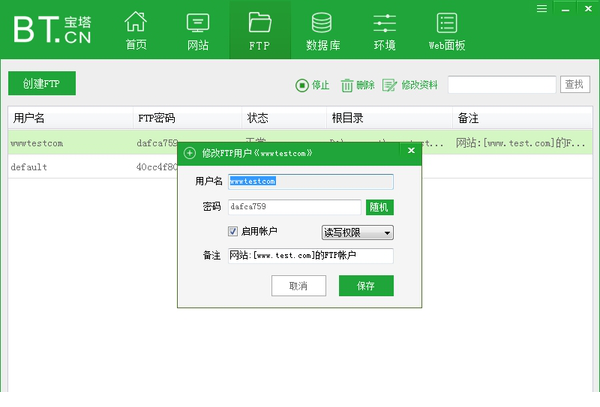
Task: Click the FTP密码 column header
Action: (188, 118)
